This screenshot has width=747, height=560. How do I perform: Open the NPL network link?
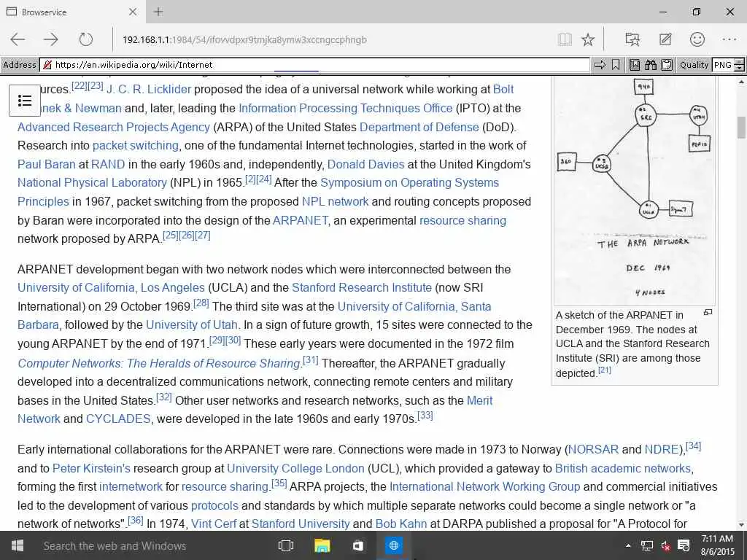[335, 201]
